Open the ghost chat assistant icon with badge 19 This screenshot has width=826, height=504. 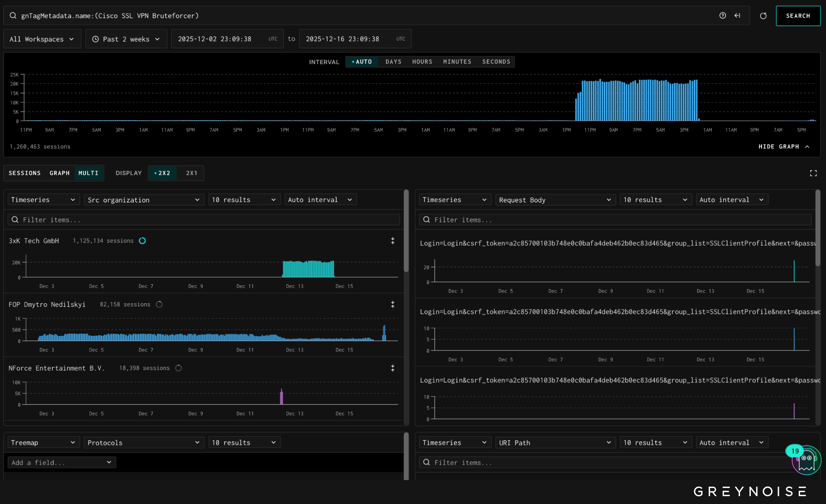pyautogui.click(x=806, y=460)
